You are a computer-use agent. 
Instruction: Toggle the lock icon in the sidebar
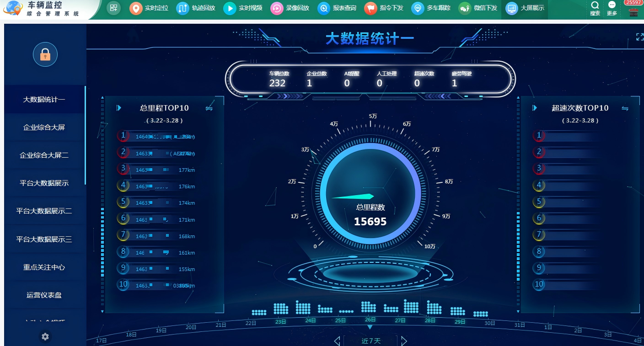click(45, 54)
